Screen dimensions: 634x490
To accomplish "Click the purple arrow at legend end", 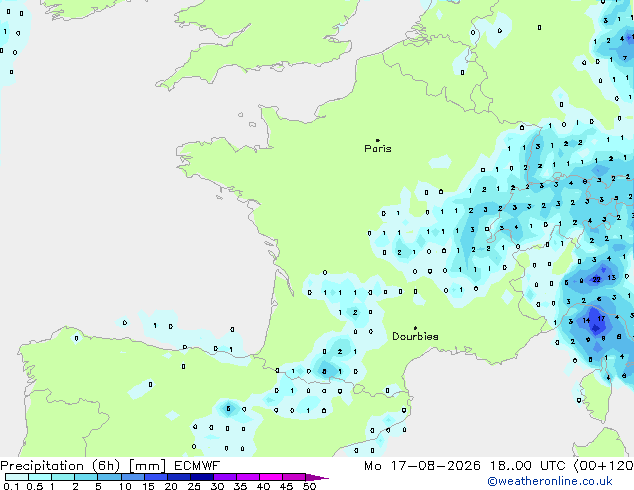I will pos(317,477).
